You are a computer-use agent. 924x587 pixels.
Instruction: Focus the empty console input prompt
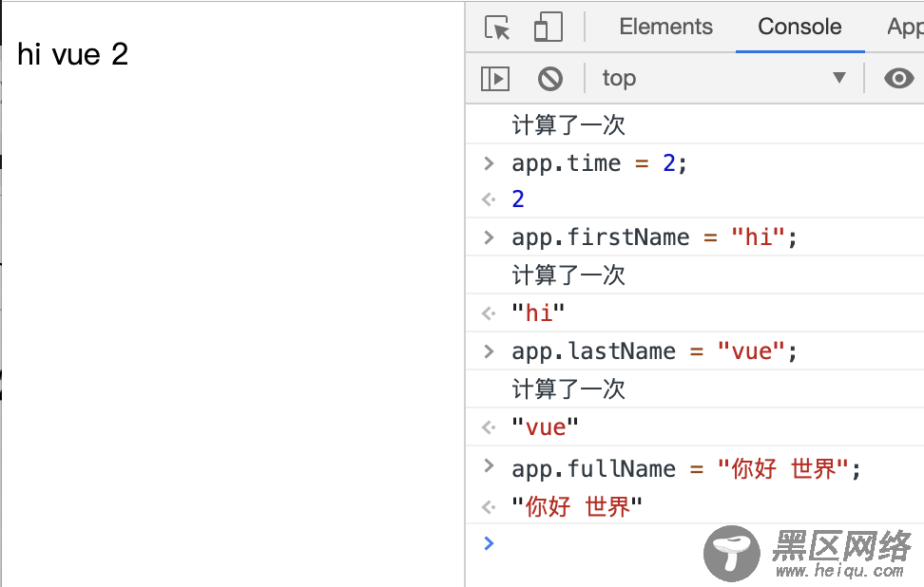(x=695, y=543)
